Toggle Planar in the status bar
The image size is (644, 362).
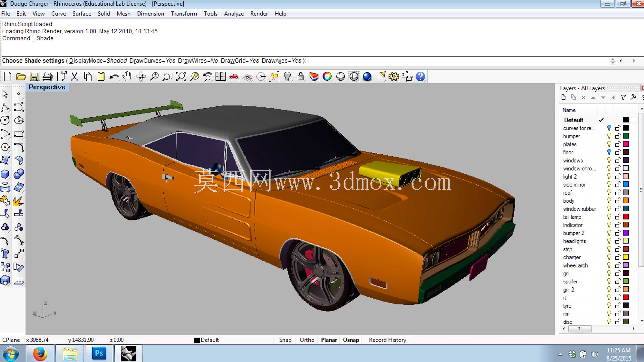pyautogui.click(x=329, y=340)
